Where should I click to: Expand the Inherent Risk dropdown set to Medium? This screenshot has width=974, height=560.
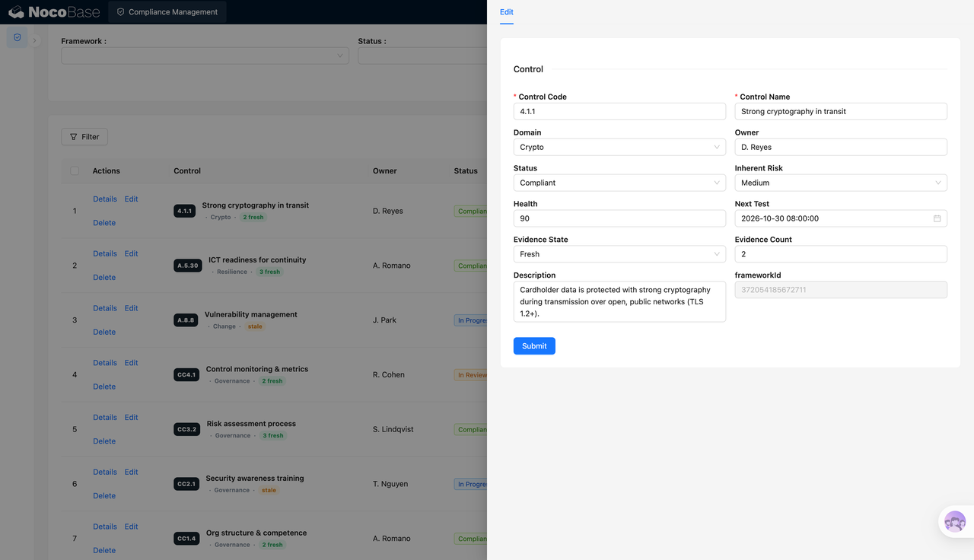841,183
